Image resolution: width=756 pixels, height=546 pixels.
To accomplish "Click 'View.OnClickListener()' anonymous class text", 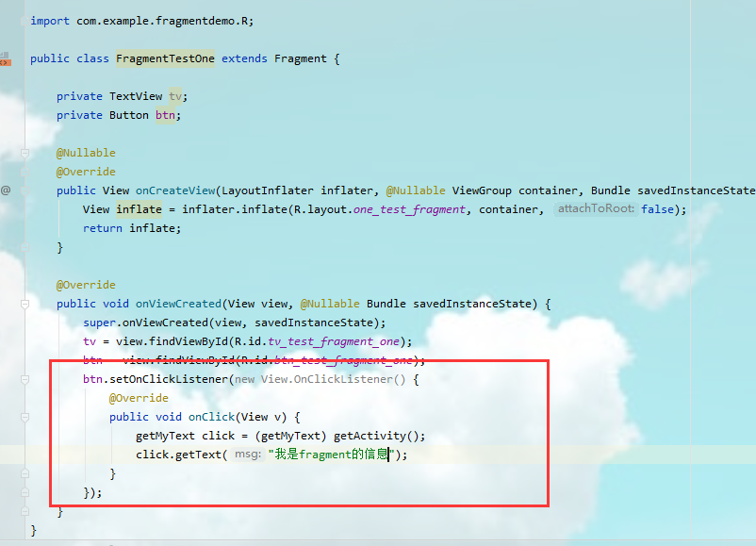I will [x=333, y=379].
